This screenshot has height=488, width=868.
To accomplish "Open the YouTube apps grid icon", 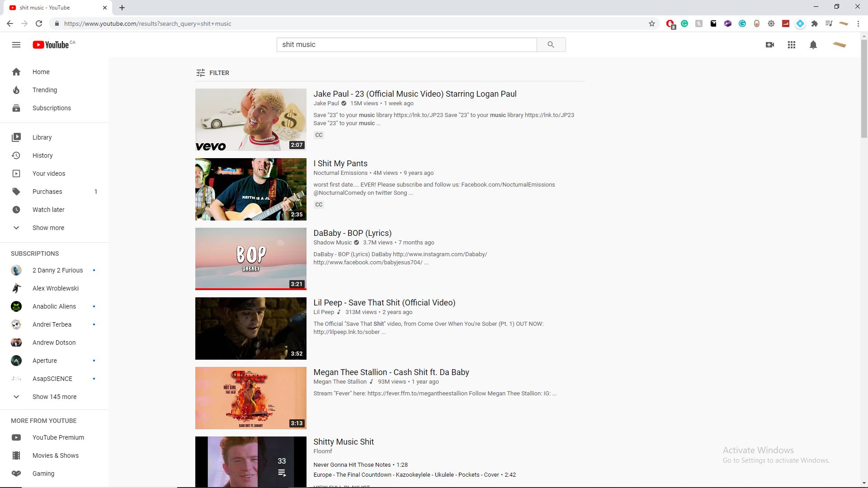I will (792, 45).
